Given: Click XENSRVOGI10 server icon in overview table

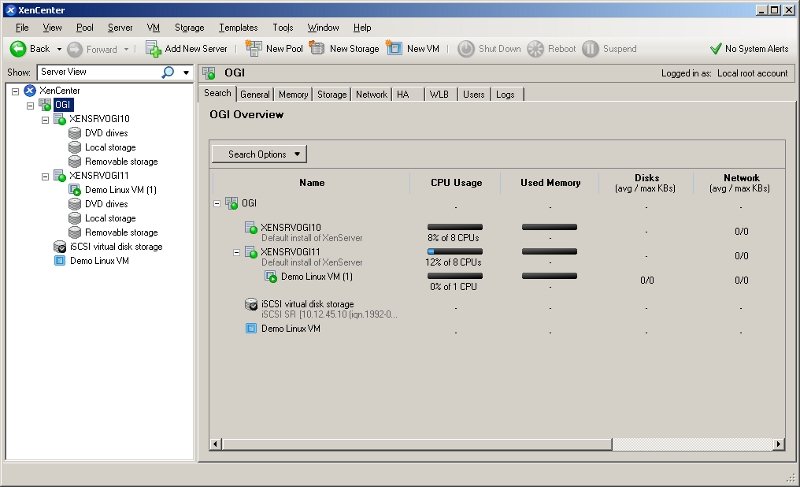Looking at the screenshot, I should (251, 227).
